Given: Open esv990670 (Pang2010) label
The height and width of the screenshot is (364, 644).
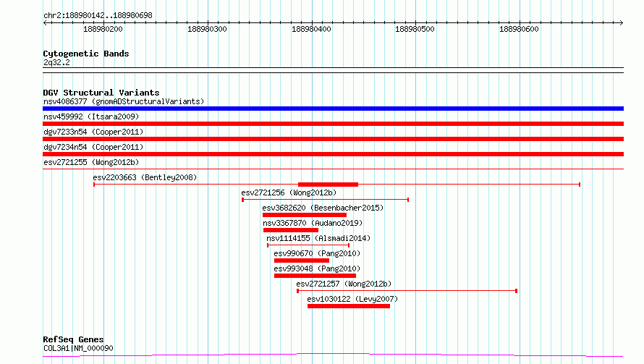Looking at the screenshot, I should pos(317,253).
